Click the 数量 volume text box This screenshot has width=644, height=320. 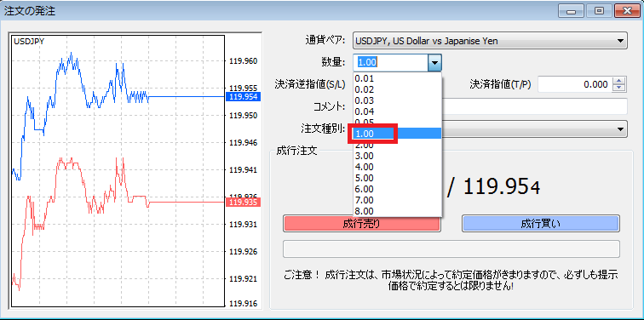click(x=391, y=63)
